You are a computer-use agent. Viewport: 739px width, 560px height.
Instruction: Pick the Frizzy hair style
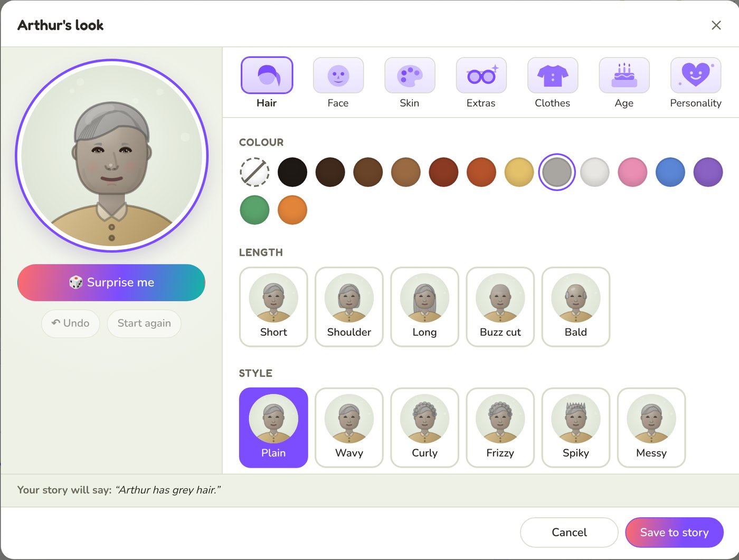click(x=500, y=428)
